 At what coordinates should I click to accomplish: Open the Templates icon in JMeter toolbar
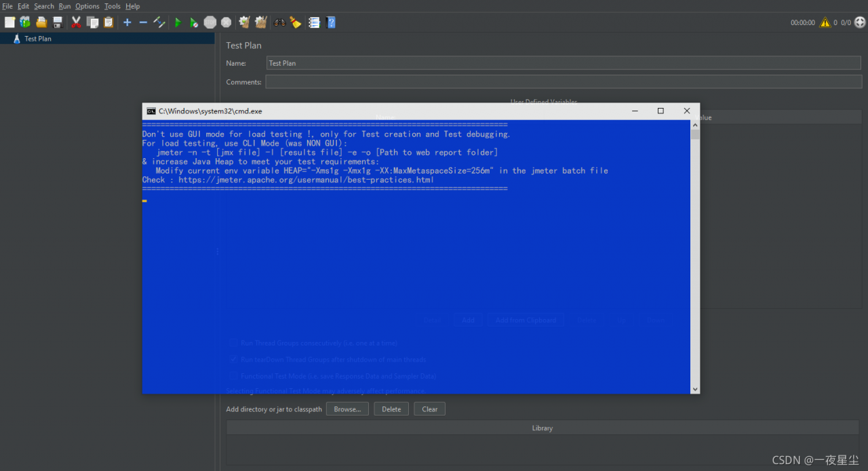point(25,22)
